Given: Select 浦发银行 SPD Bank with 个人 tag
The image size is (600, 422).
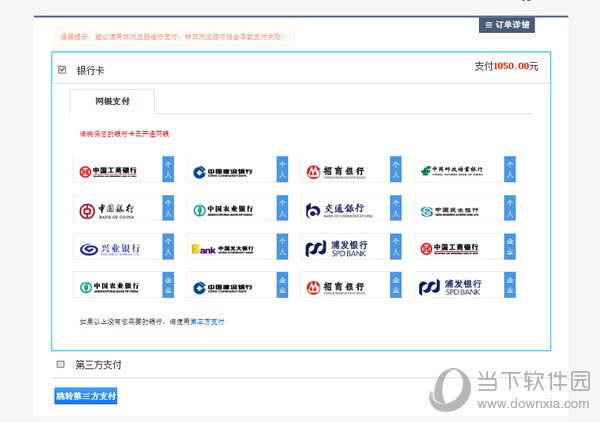Looking at the screenshot, I should tap(351, 247).
